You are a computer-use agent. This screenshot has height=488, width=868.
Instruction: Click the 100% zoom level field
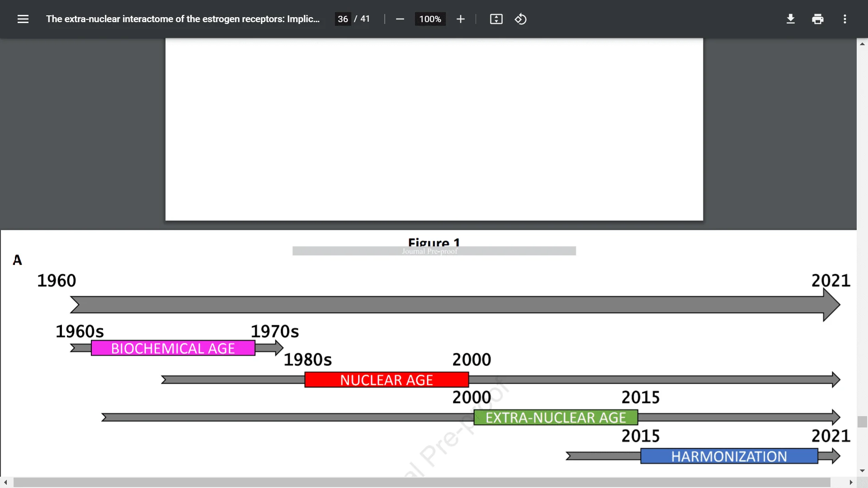pos(430,19)
